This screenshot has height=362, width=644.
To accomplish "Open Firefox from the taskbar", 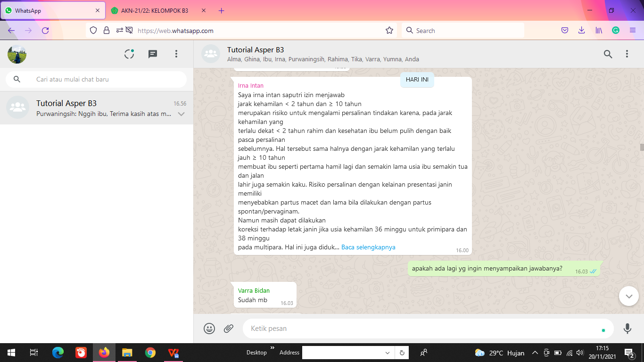I will pyautogui.click(x=104, y=353).
